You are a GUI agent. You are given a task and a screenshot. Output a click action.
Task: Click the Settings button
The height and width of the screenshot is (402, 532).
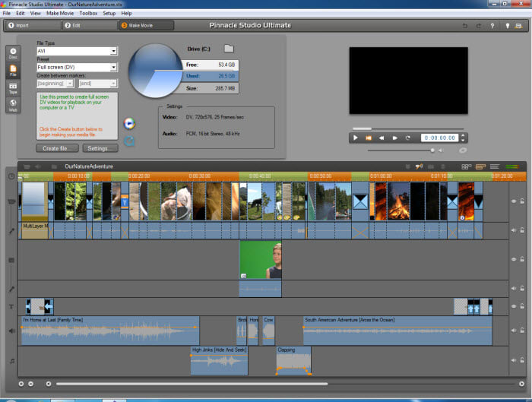pos(100,148)
